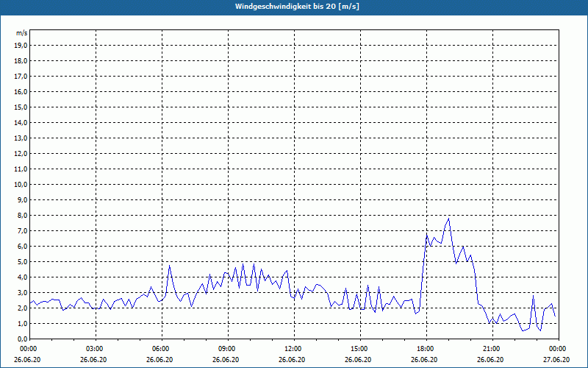
Task: Choose the '21:00' time label
Action: (492, 349)
